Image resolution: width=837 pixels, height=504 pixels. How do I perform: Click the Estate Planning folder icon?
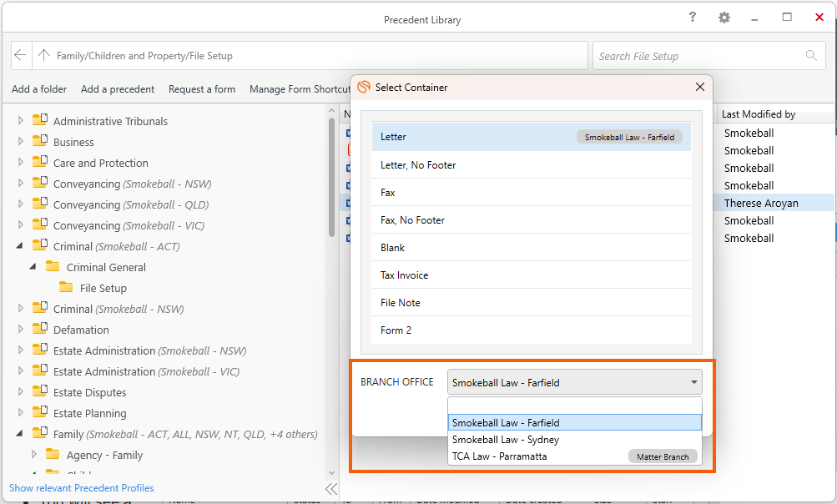coord(40,411)
